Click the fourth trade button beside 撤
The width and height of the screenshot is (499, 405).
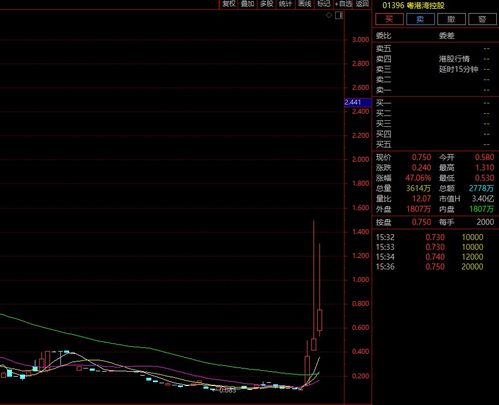(482, 19)
